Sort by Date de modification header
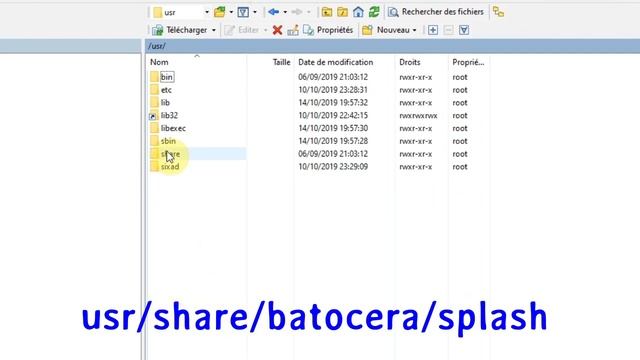This screenshot has width=640, height=360. 336,62
